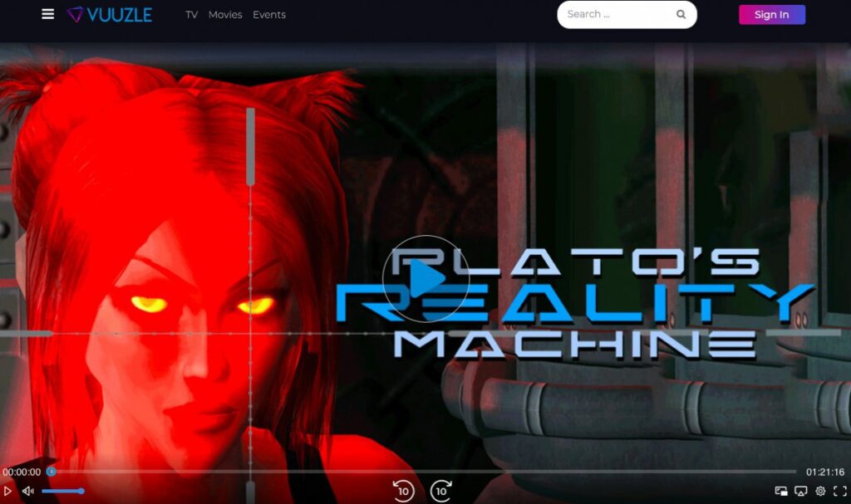Click the Vuuzle logo
This screenshot has width=851, height=504.
click(109, 14)
